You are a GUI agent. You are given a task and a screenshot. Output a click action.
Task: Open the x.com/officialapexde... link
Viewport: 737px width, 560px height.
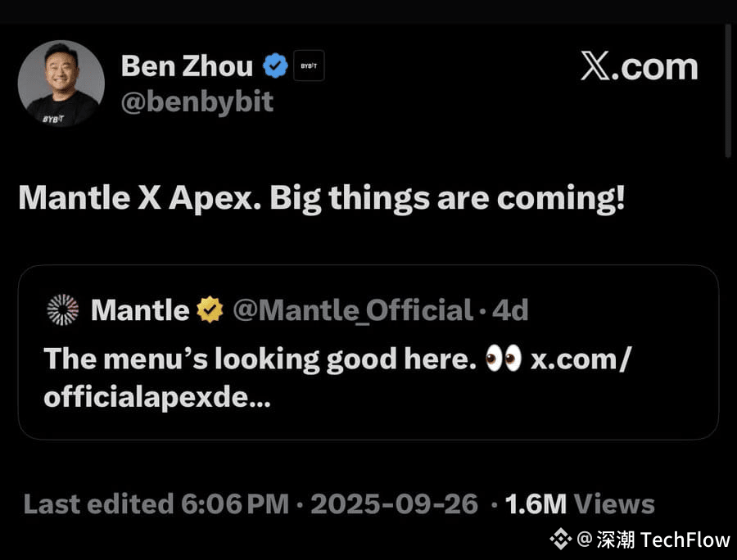pos(581,359)
